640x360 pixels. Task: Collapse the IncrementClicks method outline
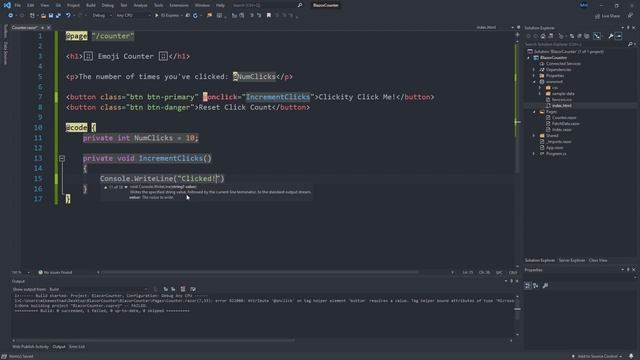62,158
